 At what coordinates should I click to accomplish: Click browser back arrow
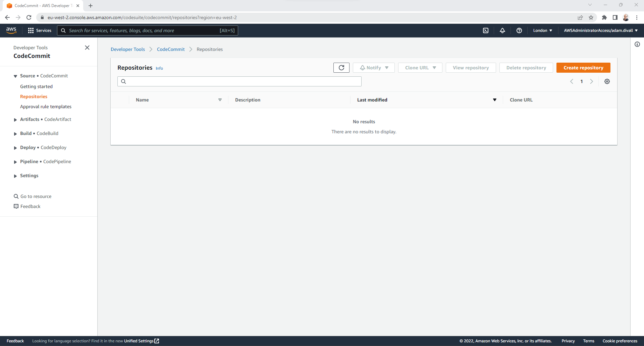[x=7, y=17]
